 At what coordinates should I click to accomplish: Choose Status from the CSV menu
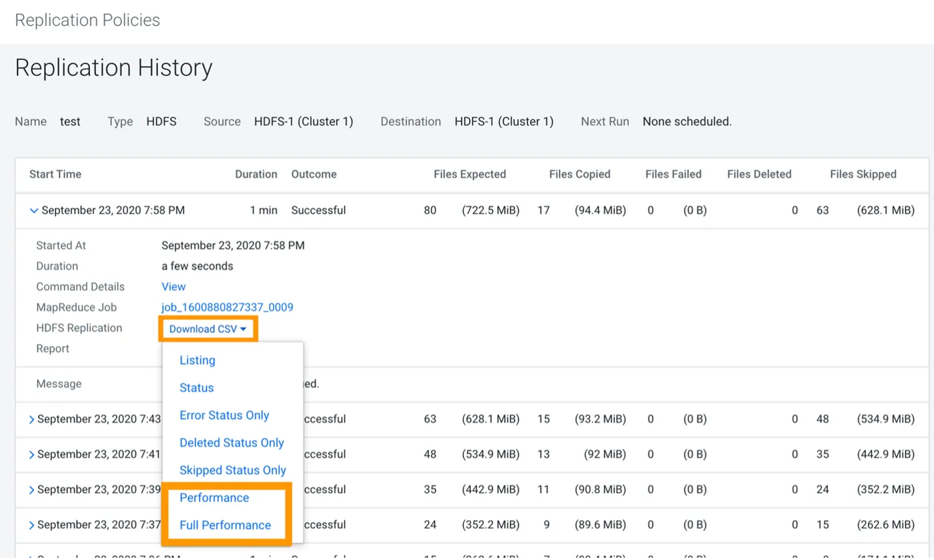pos(197,387)
